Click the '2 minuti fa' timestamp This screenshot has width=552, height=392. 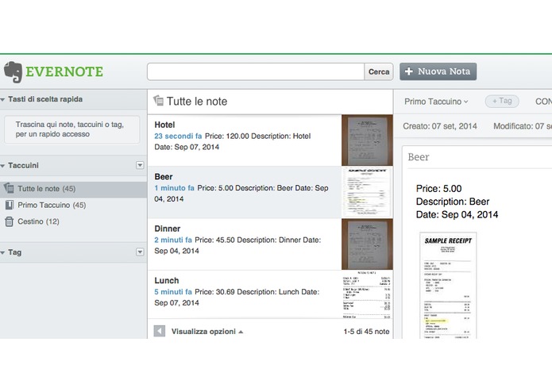coord(173,240)
